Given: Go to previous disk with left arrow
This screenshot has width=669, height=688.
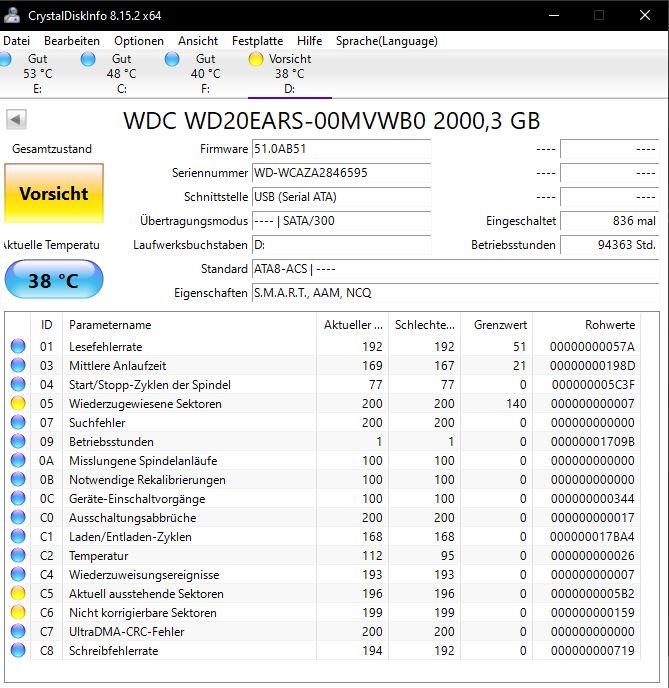Looking at the screenshot, I should [x=16, y=119].
